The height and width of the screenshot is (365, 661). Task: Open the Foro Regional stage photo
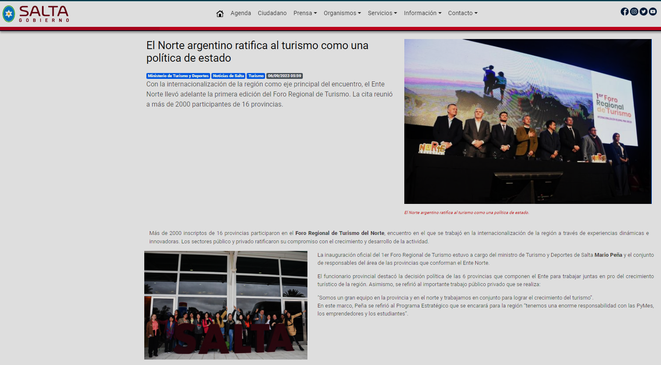(528, 121)
